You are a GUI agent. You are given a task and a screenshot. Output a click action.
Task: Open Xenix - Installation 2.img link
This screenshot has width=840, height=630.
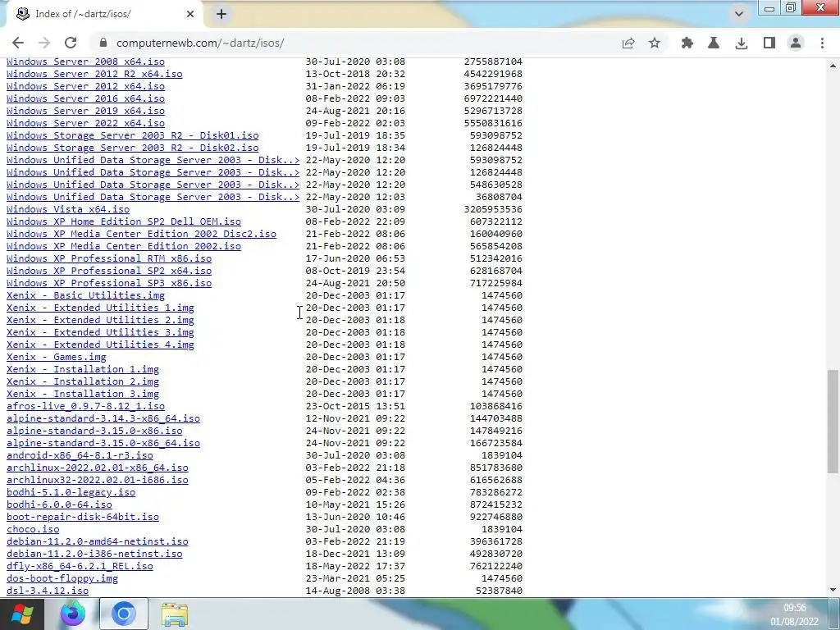(x=83, y=382)
